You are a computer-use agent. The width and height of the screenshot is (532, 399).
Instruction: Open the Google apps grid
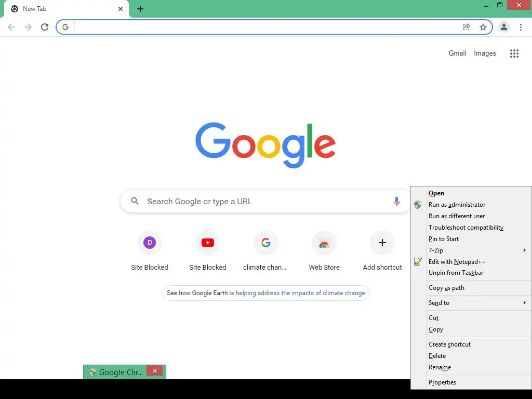click(x=514, y=54)
